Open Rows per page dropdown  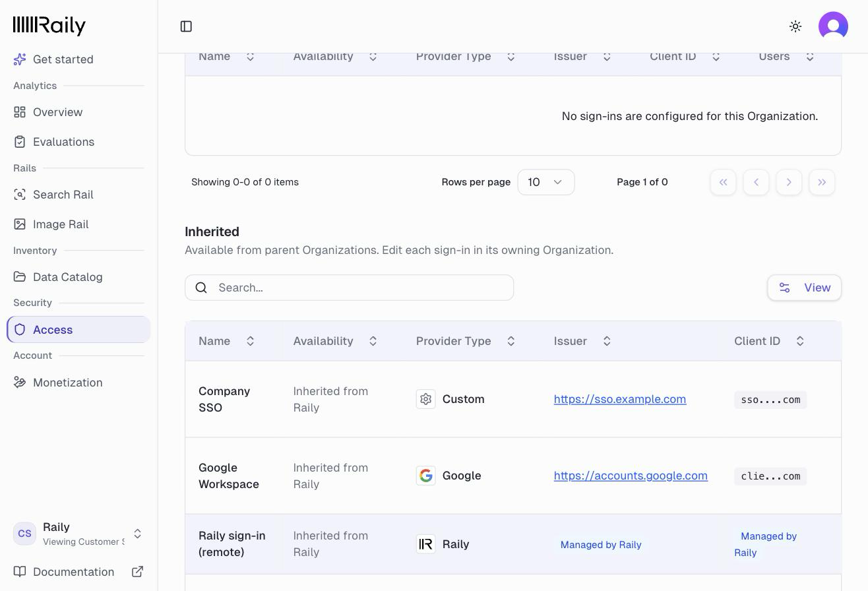click(x=546, y=182)
